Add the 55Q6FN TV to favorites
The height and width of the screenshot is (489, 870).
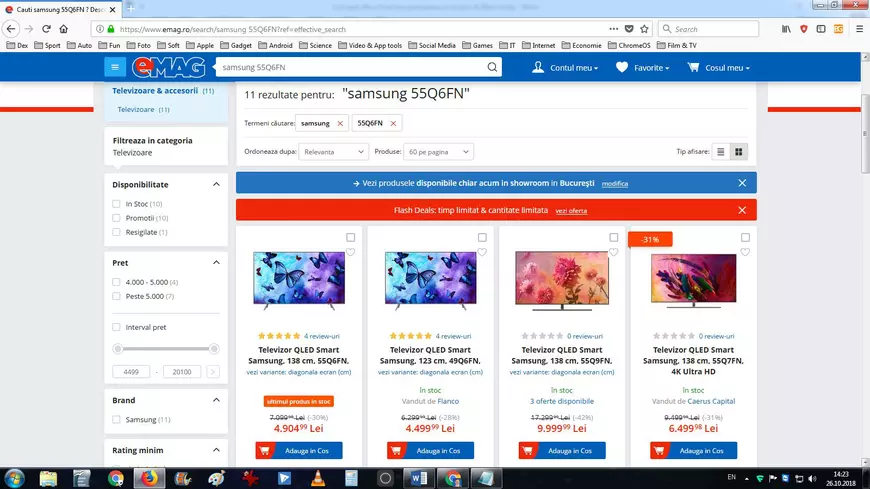pyautogui.click(x=351, y=252)
